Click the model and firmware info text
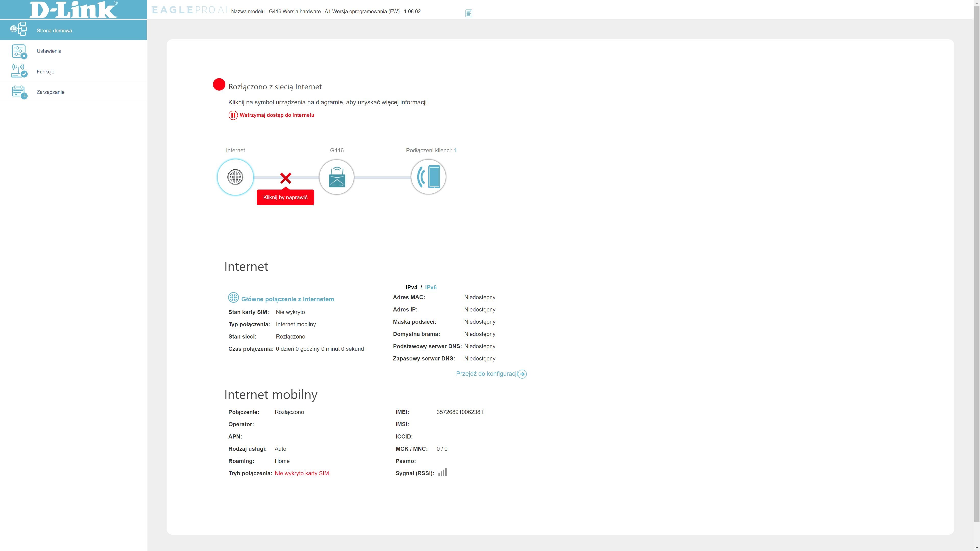 tap(326, 11)
